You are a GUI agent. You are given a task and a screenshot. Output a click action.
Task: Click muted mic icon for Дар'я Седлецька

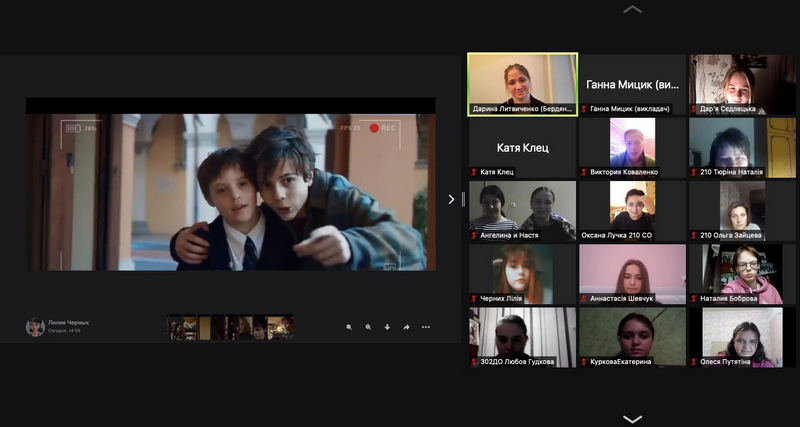coord(694,109)
